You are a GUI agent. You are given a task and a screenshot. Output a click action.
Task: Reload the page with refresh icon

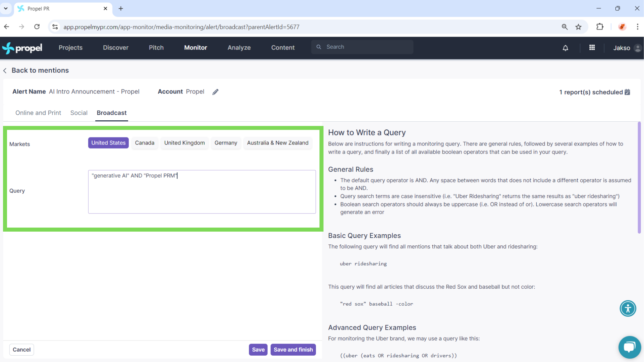(37, 27)
